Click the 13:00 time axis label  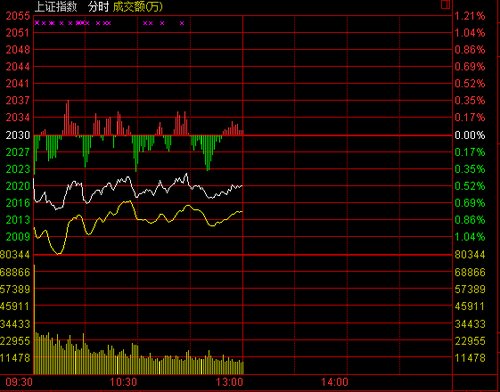[x=229, y=382]
